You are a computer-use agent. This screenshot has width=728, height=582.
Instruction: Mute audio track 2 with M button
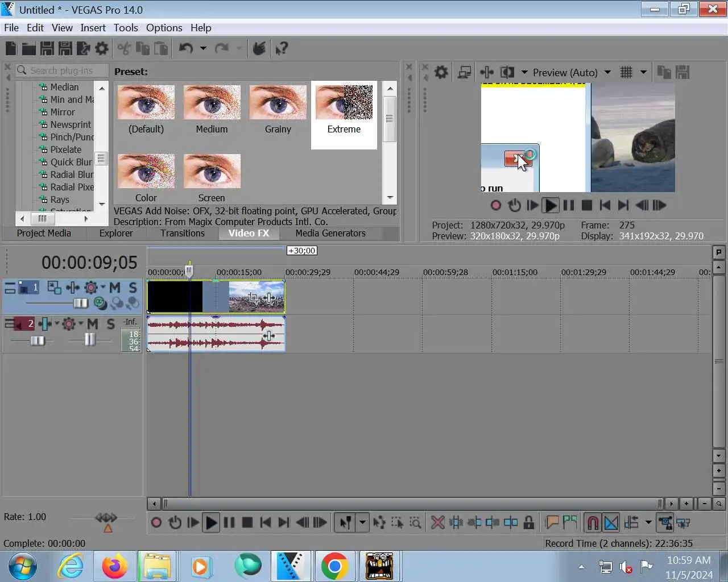click(x=93, y=324)
